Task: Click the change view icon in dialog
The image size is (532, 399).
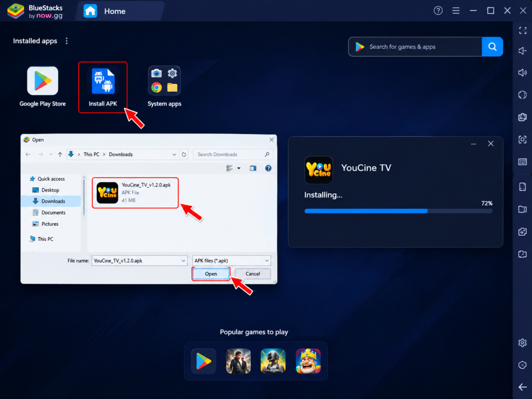Action: 230,168
